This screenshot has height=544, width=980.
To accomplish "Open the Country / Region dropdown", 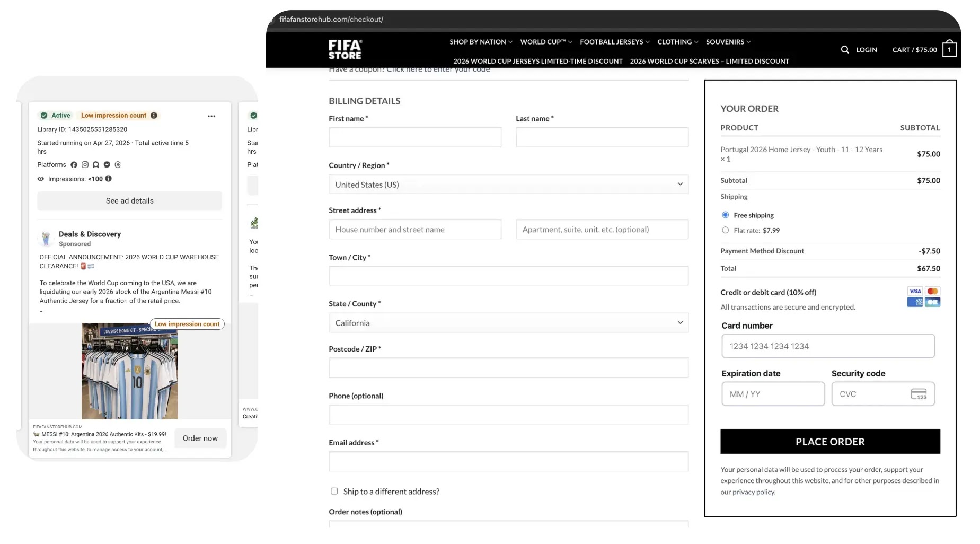I will coord(508,184).
